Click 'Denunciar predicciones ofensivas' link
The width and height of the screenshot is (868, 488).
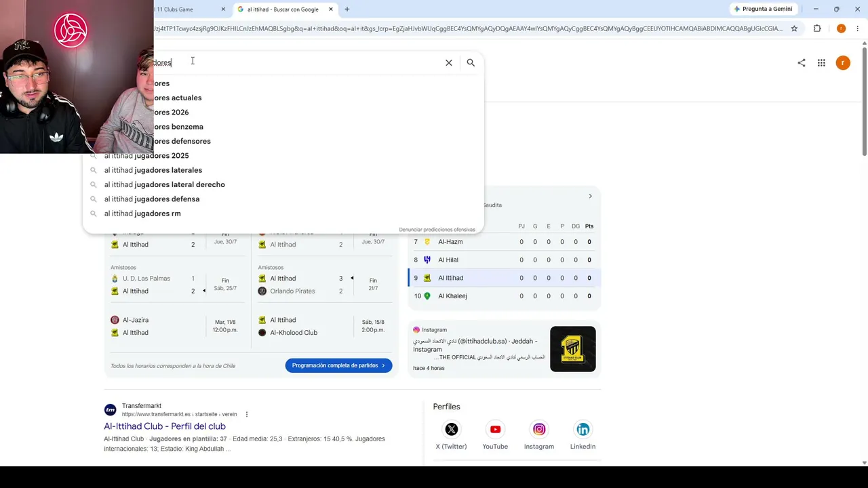pyautogui.click(x=437, y=230)
